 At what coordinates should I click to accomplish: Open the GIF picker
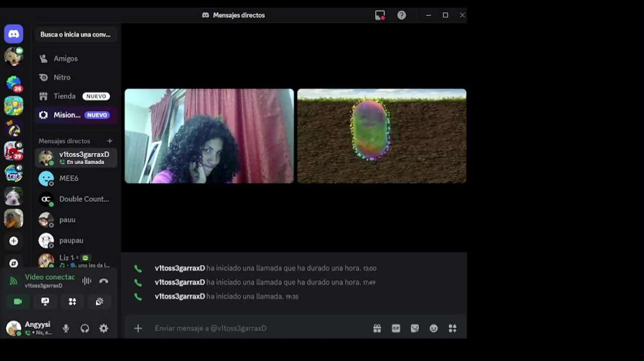pos(396,328)
